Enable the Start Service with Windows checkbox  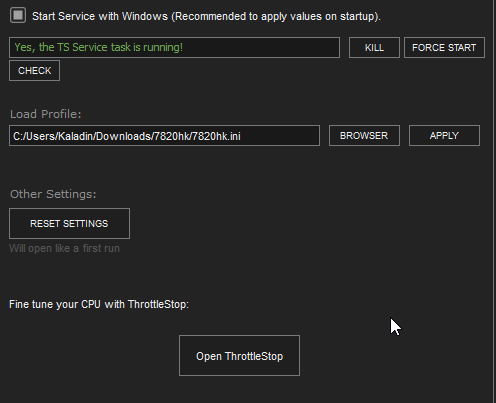click(18, 15)
